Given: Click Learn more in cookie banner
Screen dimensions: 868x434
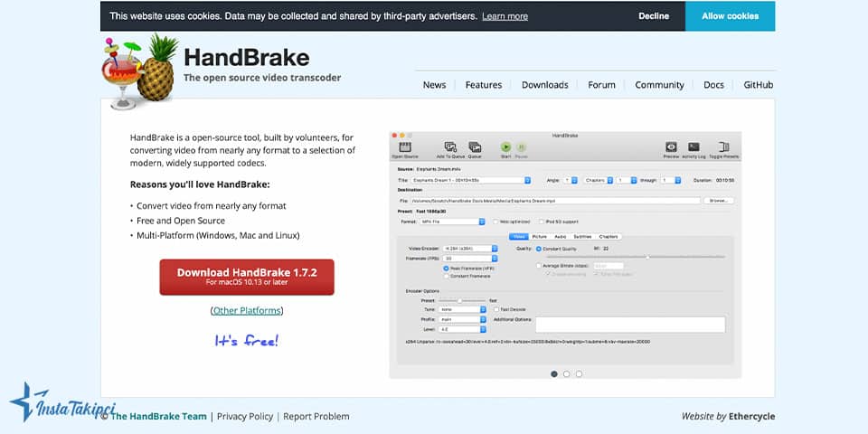Looking at the screenshot, I should (x=505, y=16).
